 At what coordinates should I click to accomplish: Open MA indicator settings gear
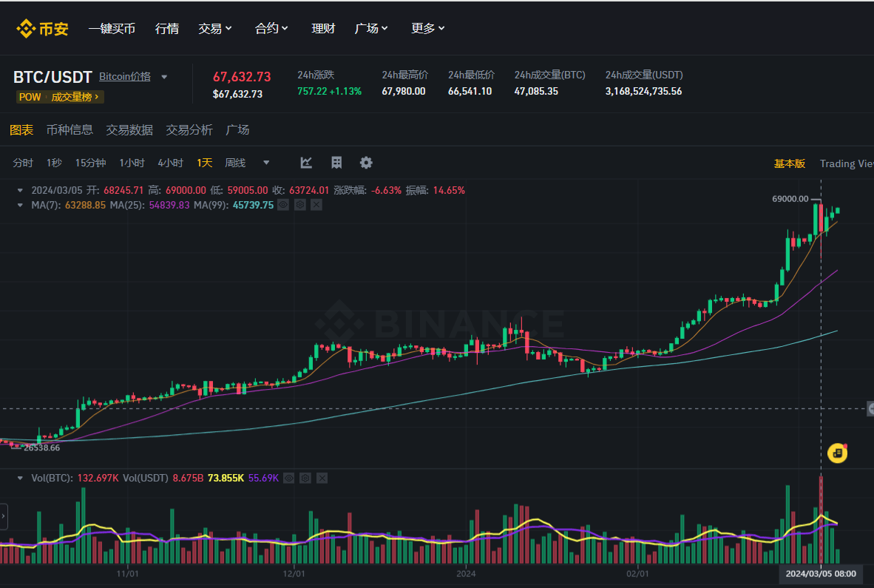(x=299, y=205)
